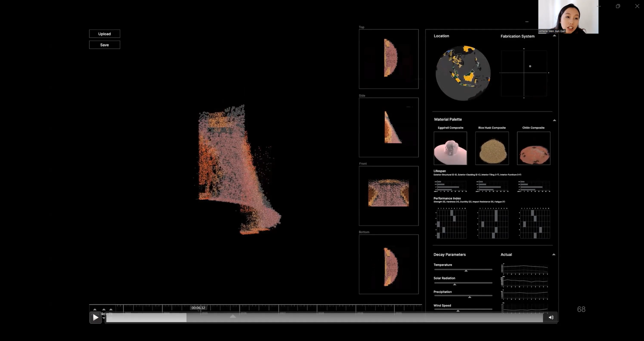Select the Eggshell Composite material
Screen dimensions: 644x341
pyautogui.click(x=450, y=148)
